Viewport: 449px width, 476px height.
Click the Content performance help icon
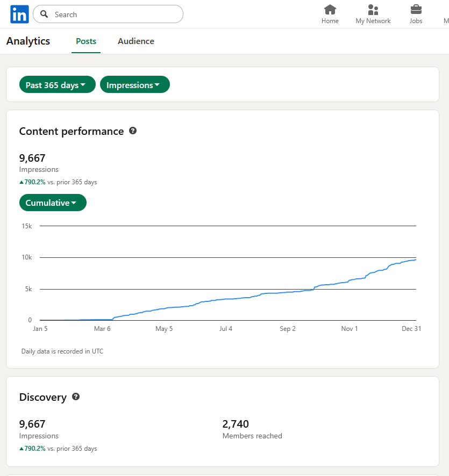click(x=133, y=131)
